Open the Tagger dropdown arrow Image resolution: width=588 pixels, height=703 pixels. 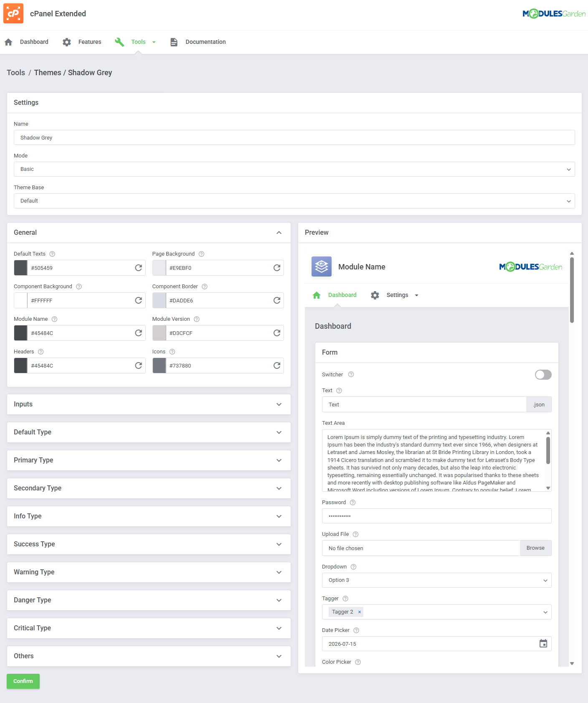tap(545, 612)
